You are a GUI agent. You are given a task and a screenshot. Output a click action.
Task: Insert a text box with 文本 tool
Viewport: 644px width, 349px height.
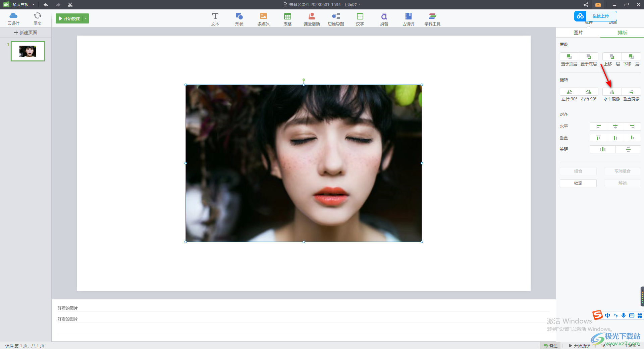coord(215,19)
